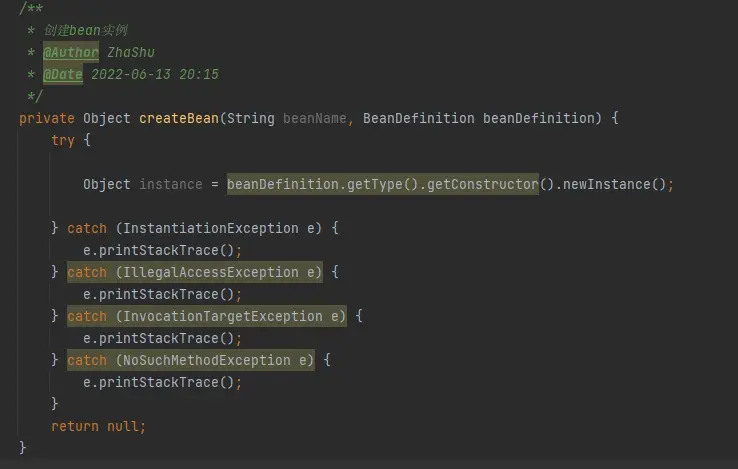Screen dimensions: 738x469
Task: Click the instance variable name
Action: click(x=171, y=184)
